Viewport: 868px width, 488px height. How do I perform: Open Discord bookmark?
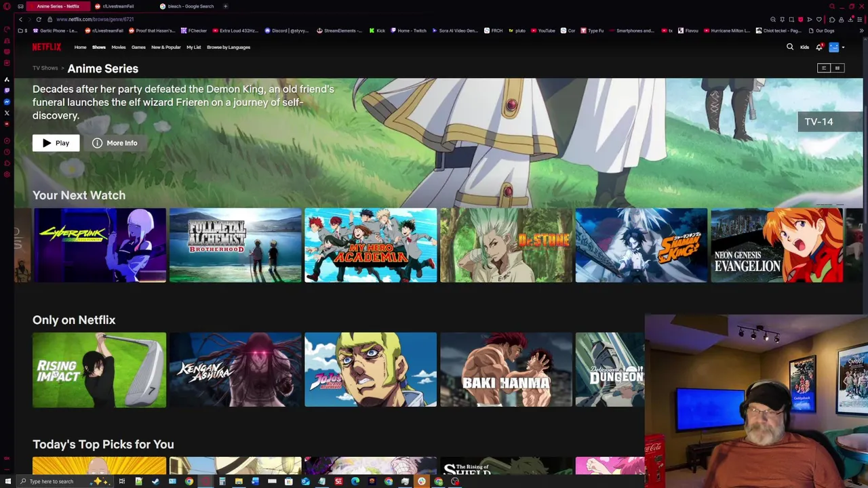(x=287, y=30)
